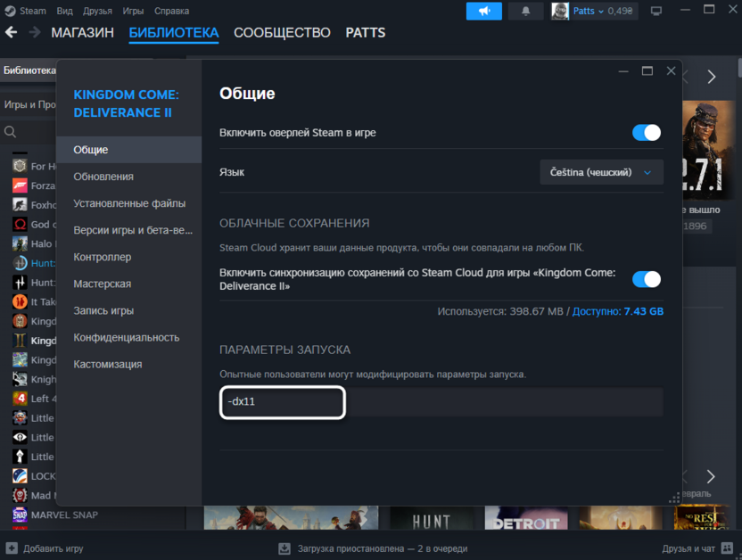This screenshot has height=560, width=742.
Task: Close the game properties dialog
Action: coord(671,71)
